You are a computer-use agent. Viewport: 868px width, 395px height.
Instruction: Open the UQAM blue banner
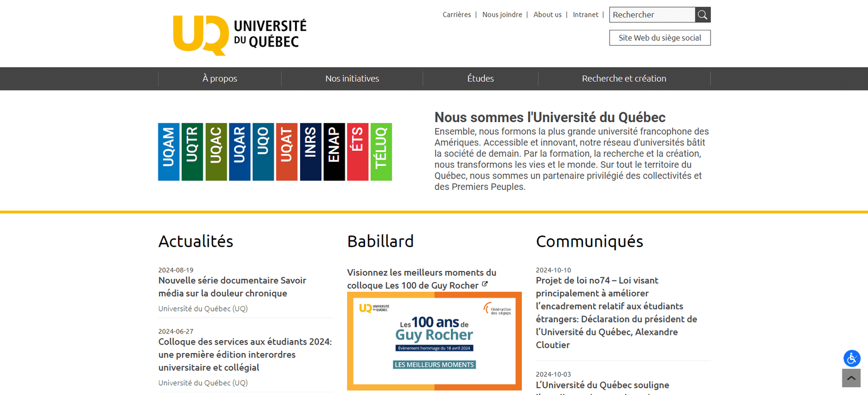click(x=169, y=152)
